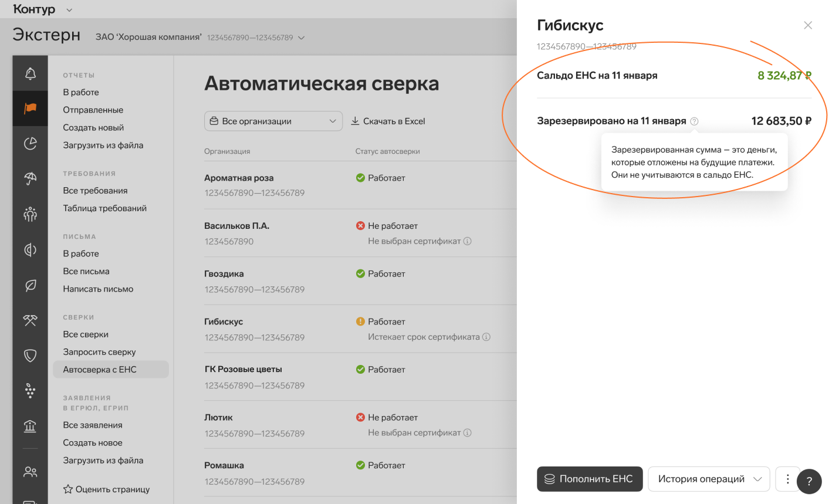Open the bank building sidebar icon

tap(30, 426)
